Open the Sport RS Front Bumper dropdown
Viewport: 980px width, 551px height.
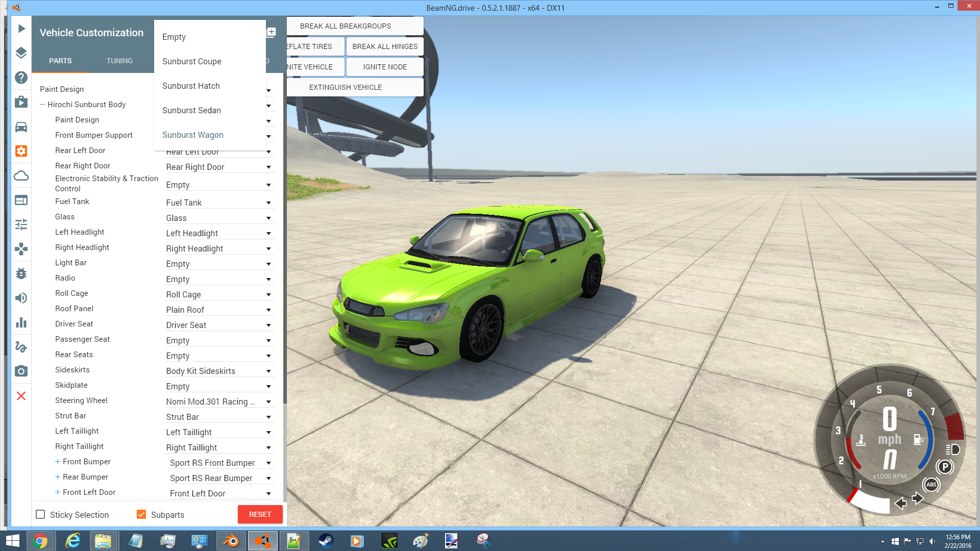click(x=222, y=463)
